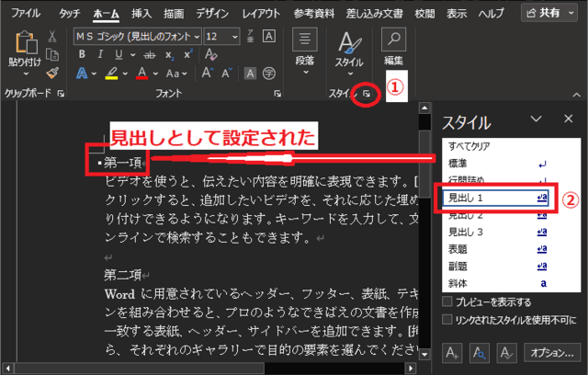Open the 挿入 ribbon tab

point(141,12)
